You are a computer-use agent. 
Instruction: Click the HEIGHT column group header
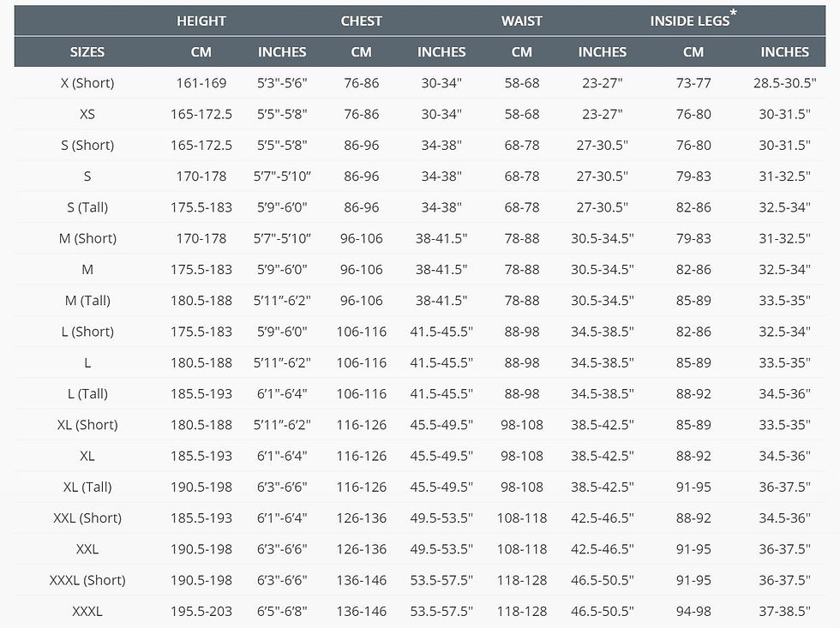point(201,21)
